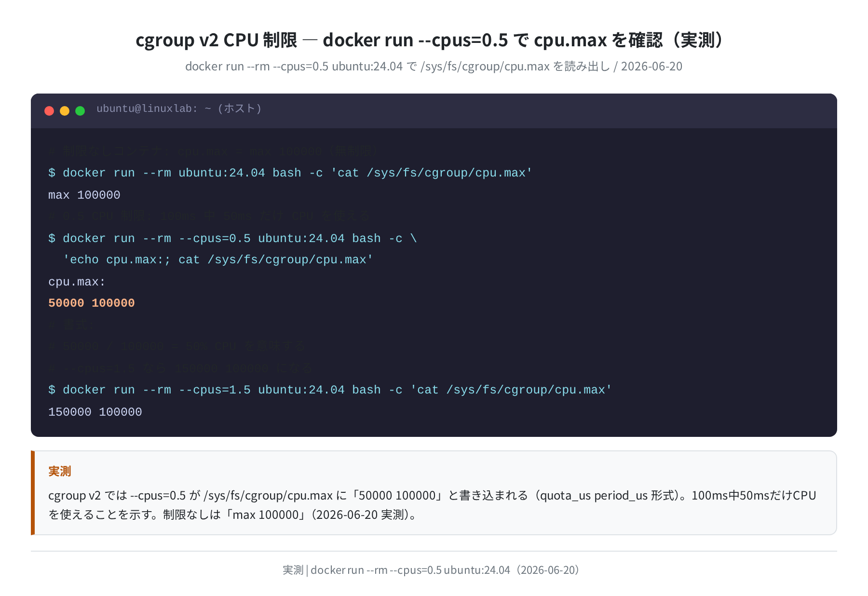Click the continuation line starting 'echo cpu.max:;'
Viewport: 868px width, 596px height.
coord(218,259)
